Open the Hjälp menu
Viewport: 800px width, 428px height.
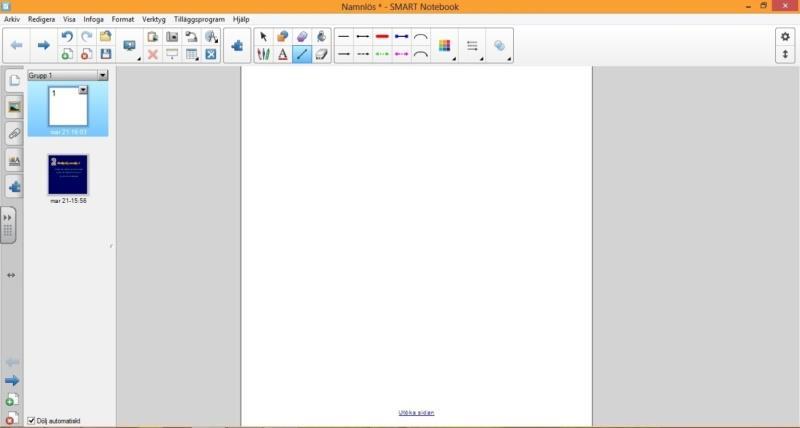pyautogui.click(x=241, y=19)
